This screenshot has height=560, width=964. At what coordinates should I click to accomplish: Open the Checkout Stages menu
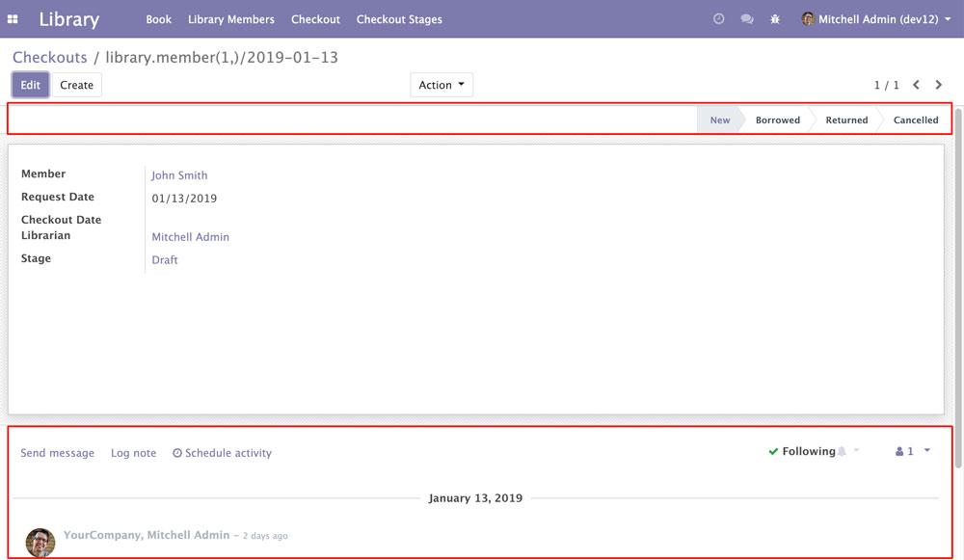399,19
